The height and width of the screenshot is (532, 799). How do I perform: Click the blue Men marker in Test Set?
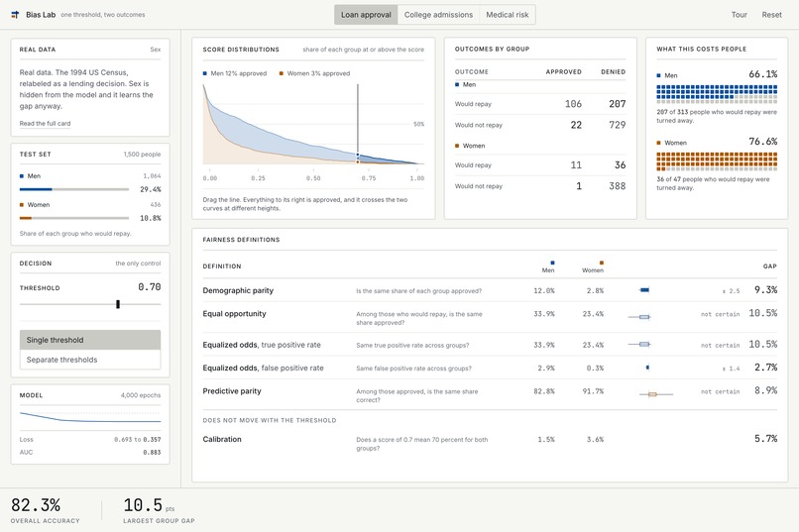pyautogui.click(x=22, y=176)
